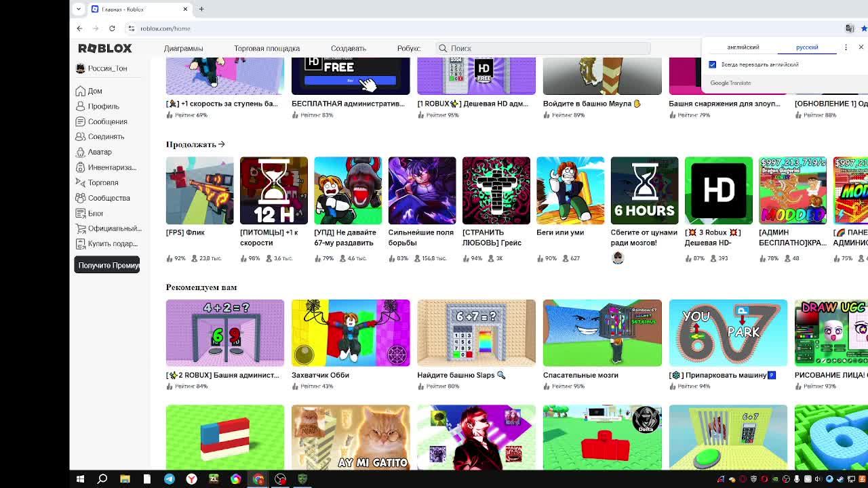
Task: Open Сообщения in the sidebar
Action: (107, 121)
